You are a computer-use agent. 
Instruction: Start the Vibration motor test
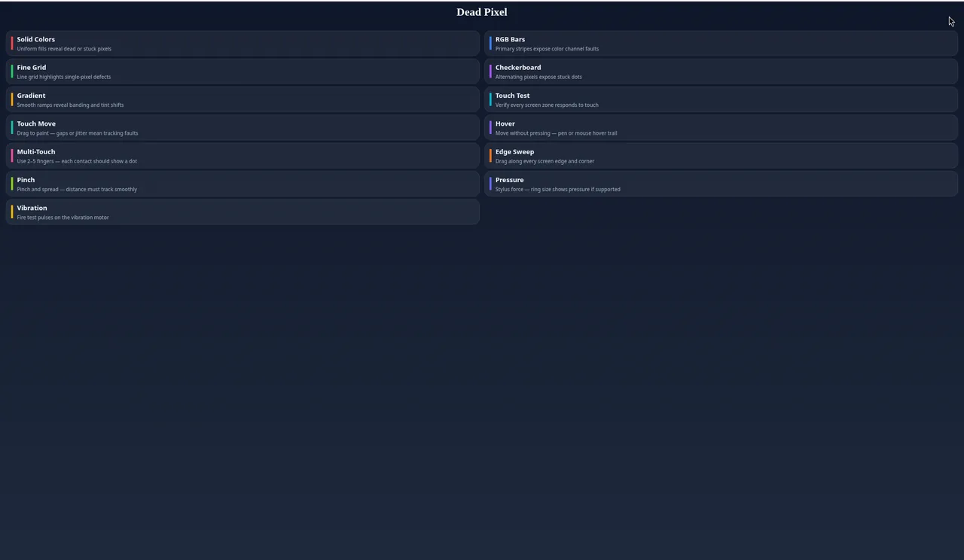point(243,212)
